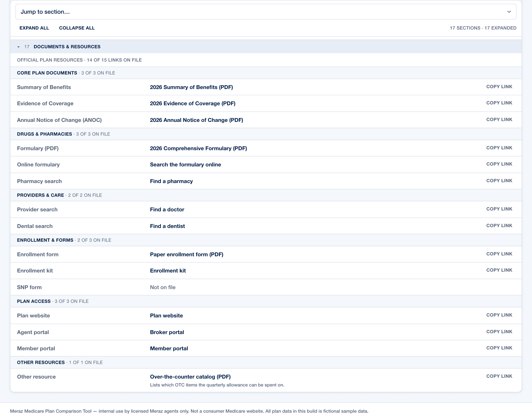Open 2026 Annual Notice of Change PDF

tap(196, 120)
